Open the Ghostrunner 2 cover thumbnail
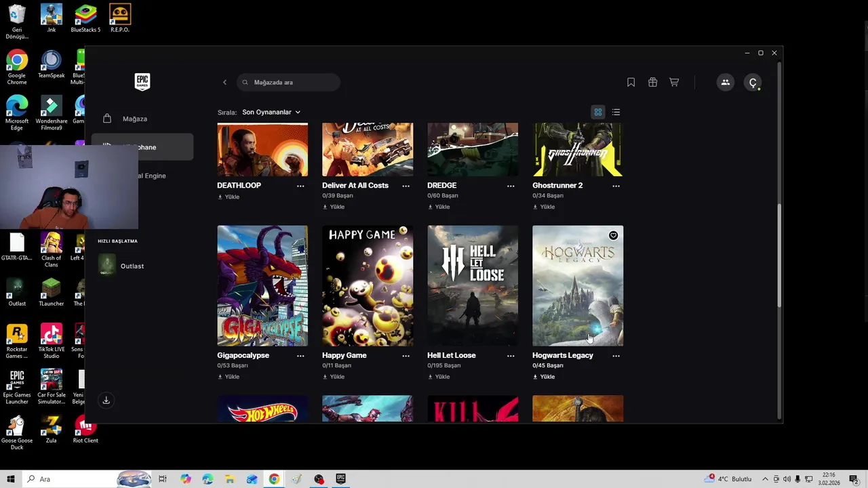The height and width of the screenshot is (488, 868). click(x=578, y=150)
